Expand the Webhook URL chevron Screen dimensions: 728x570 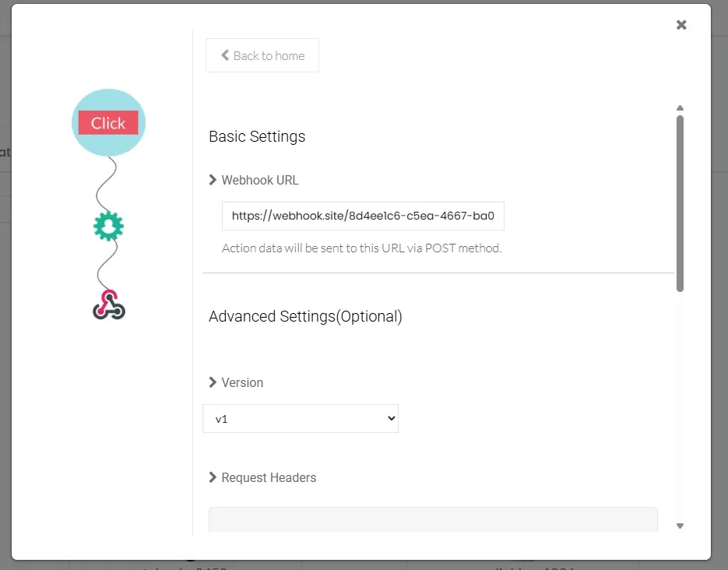(213, 180)
